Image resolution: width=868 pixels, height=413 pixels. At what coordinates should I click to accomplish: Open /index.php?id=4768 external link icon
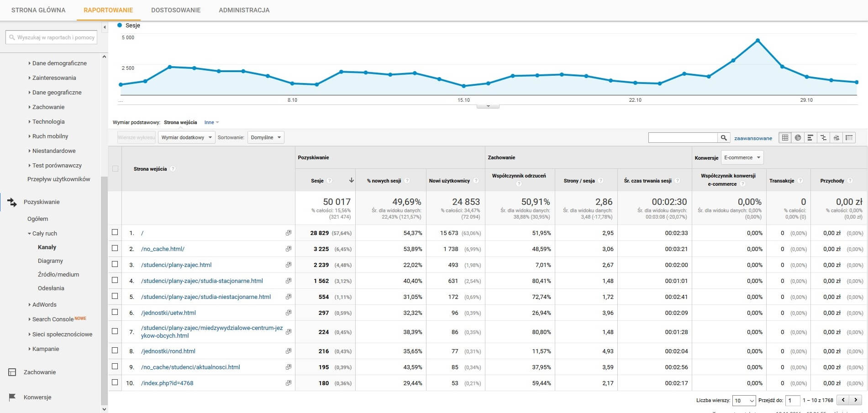coord(289,383)
